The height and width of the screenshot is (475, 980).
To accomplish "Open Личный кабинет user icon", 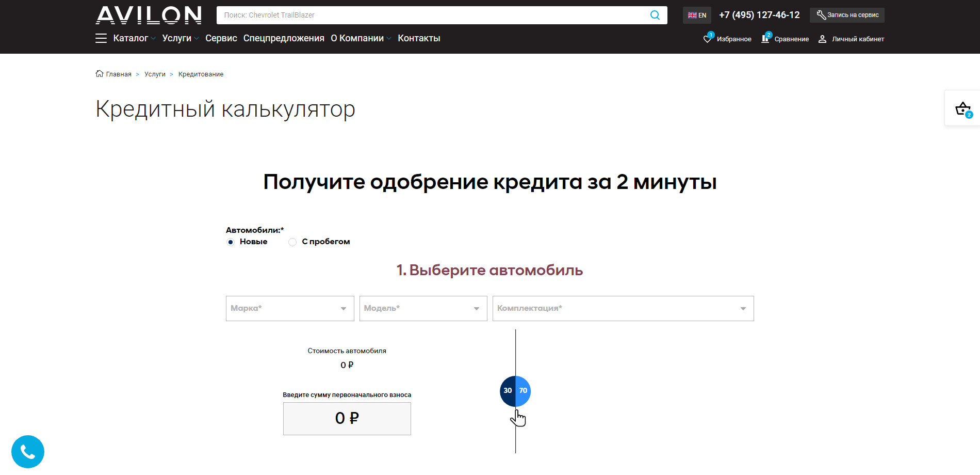I will pos(822,39).
